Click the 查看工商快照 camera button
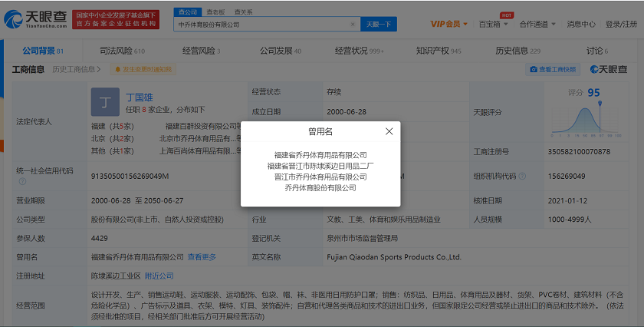644x327 pixels. (554, 69)
